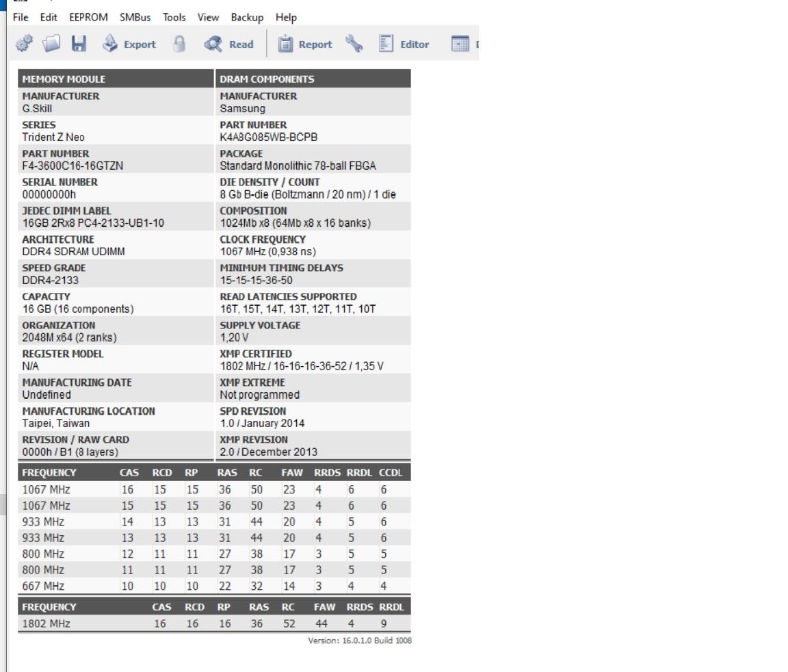Image resolution: width=788 pixels, height=672 pixels.
Task: Open the Tools menu
Action: [x=174, y=17]
